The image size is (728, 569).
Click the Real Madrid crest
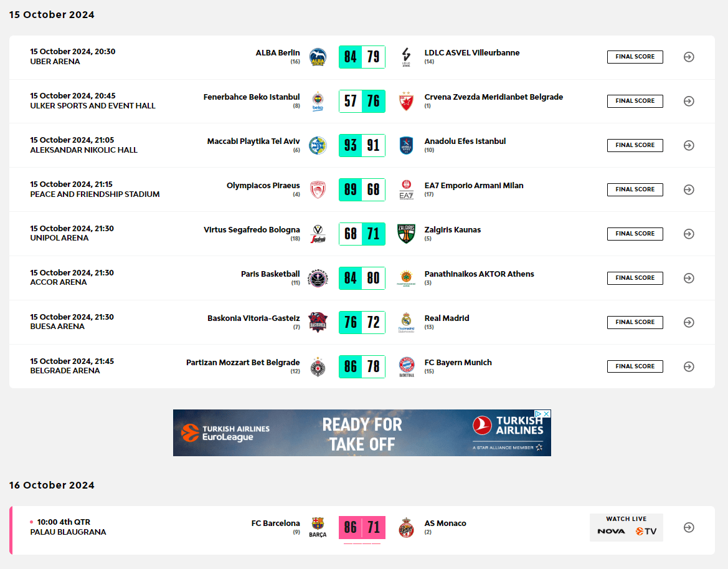point(406,322)
